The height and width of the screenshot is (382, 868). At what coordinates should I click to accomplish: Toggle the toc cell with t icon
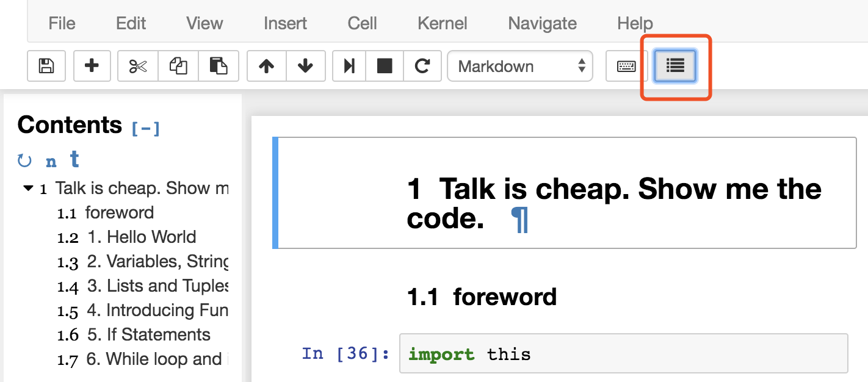point(74,159)
